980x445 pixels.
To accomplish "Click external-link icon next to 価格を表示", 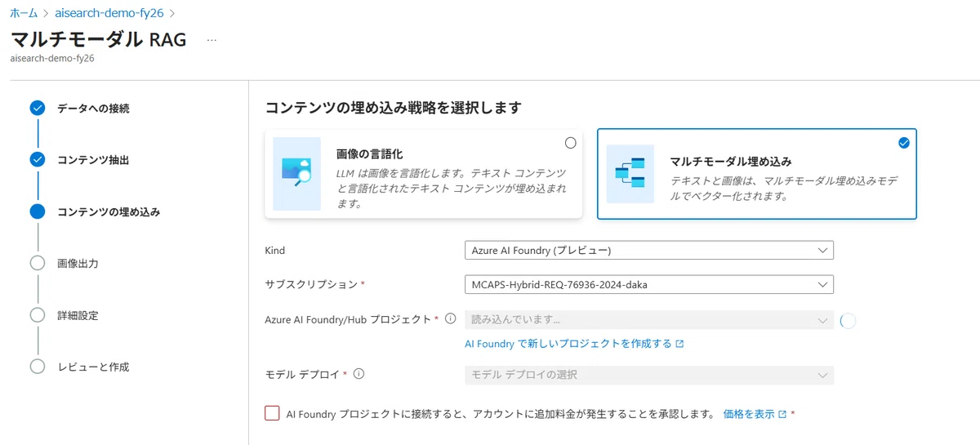I will pos(782,414).
